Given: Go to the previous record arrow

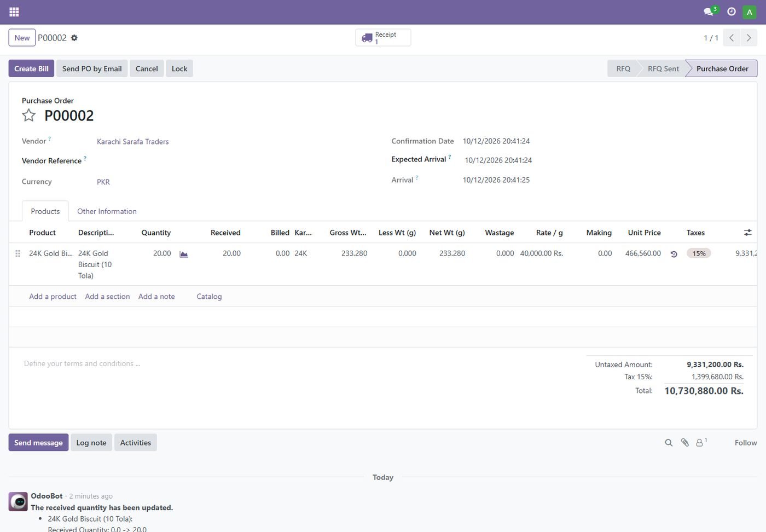Looking at the screenshot, I should tap(732, 38).
